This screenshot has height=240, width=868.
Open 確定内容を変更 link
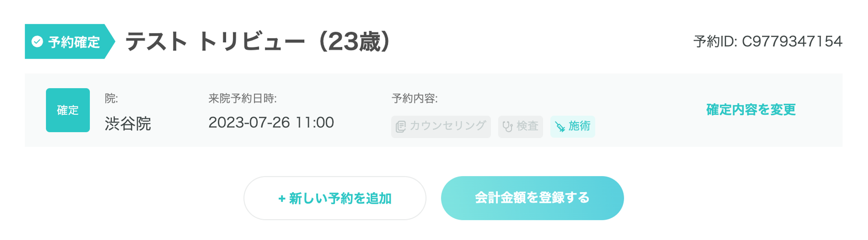750,110
